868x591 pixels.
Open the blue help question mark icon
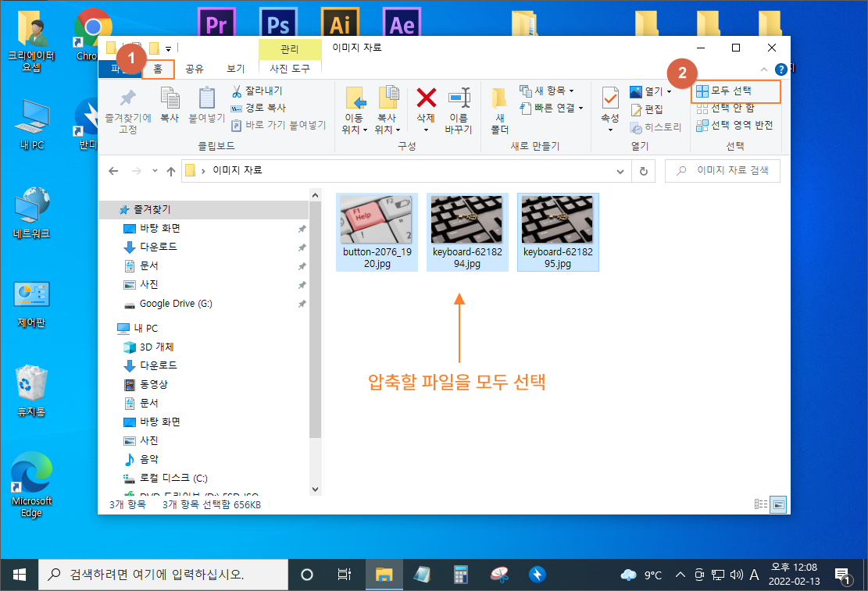point(781,69)
